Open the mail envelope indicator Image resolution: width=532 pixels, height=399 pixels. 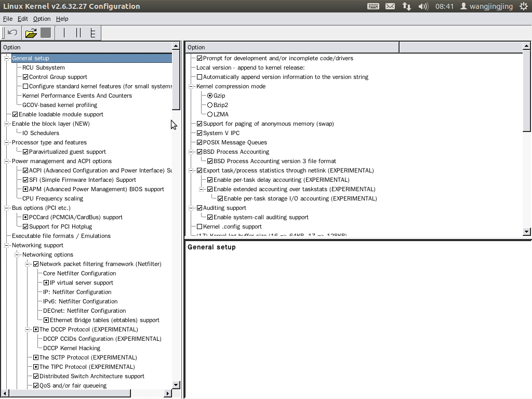point(390,6)
